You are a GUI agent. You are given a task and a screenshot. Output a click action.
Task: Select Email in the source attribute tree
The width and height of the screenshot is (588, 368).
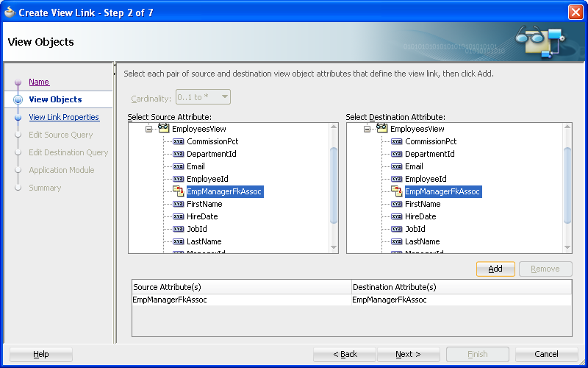click(196, 166)
